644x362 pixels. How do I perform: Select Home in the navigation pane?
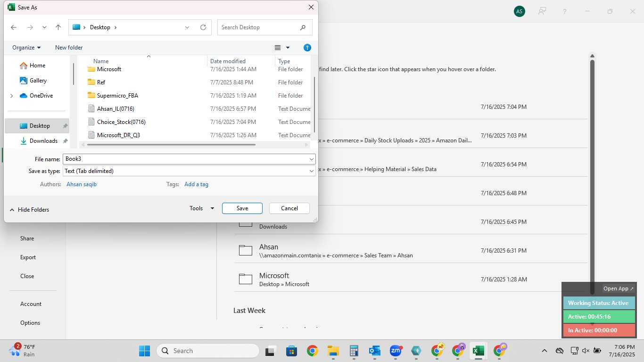point(37,66)
